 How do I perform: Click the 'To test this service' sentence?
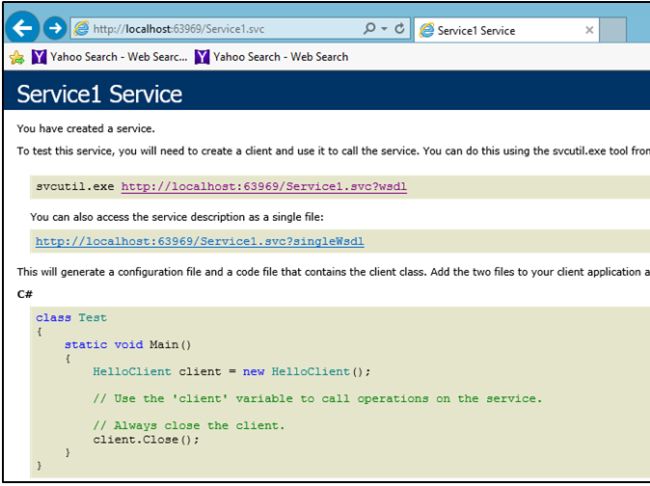333,151
